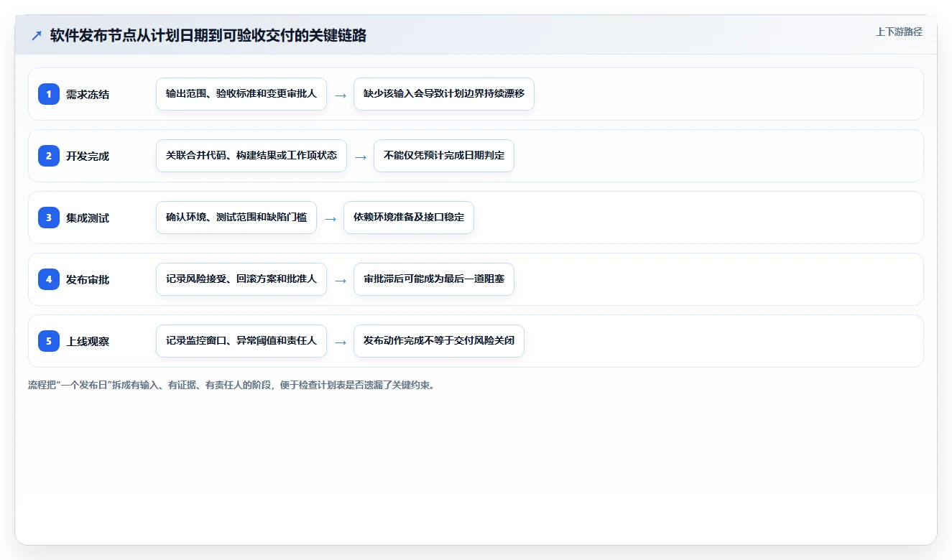Click the 发布动作完成不等于交付风险关闭 box
952x560 pixels.
pos(439,341)
